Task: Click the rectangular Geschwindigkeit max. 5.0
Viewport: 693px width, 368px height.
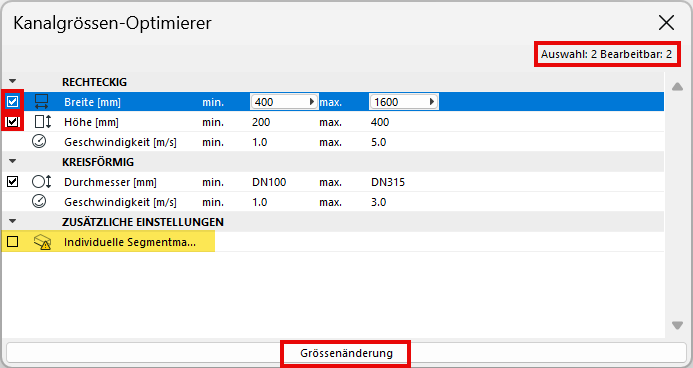Action: pos(378,142)
